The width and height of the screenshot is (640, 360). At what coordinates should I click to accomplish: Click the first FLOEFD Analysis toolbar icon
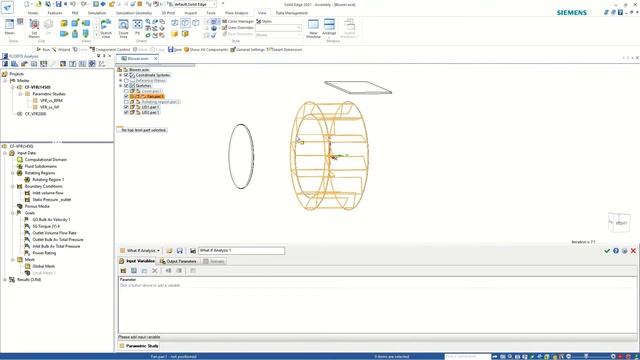5,64
